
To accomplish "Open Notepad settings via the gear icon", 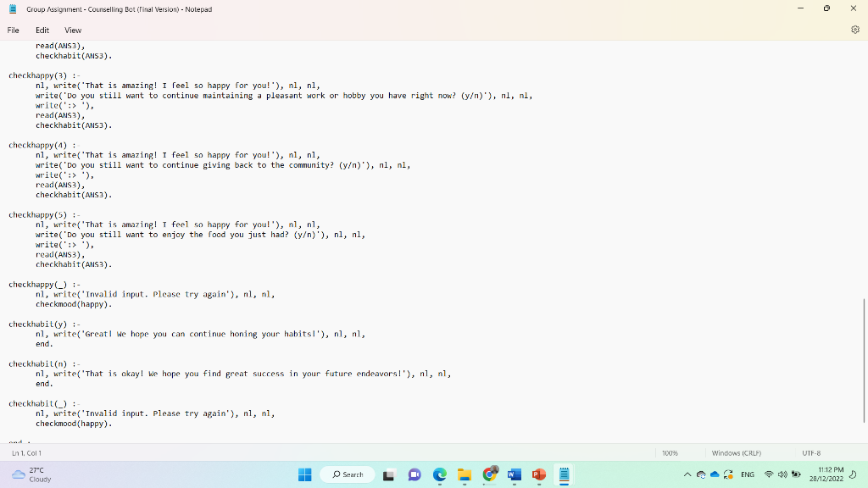I will pos(855,30).
